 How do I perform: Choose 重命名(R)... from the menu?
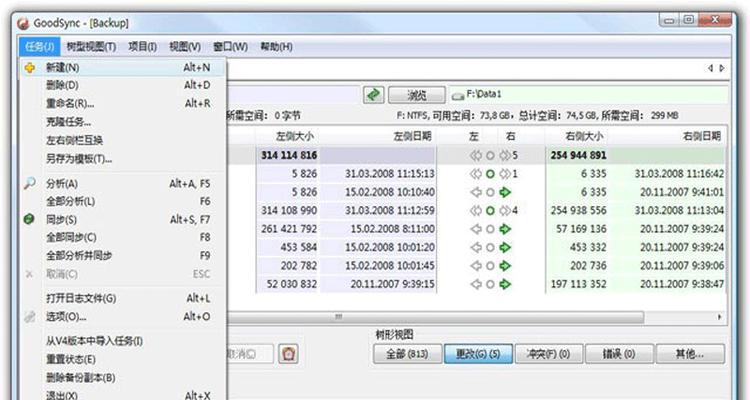point(123,103)
